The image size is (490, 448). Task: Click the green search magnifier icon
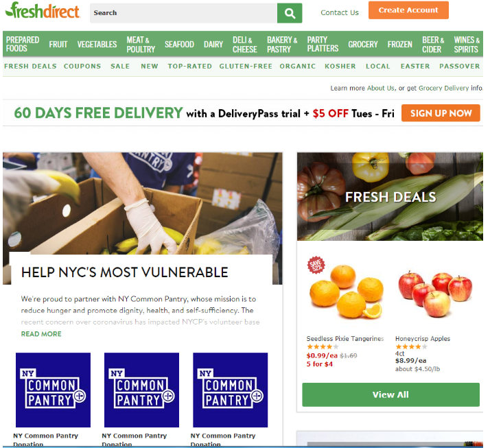[x=290, y=13]
